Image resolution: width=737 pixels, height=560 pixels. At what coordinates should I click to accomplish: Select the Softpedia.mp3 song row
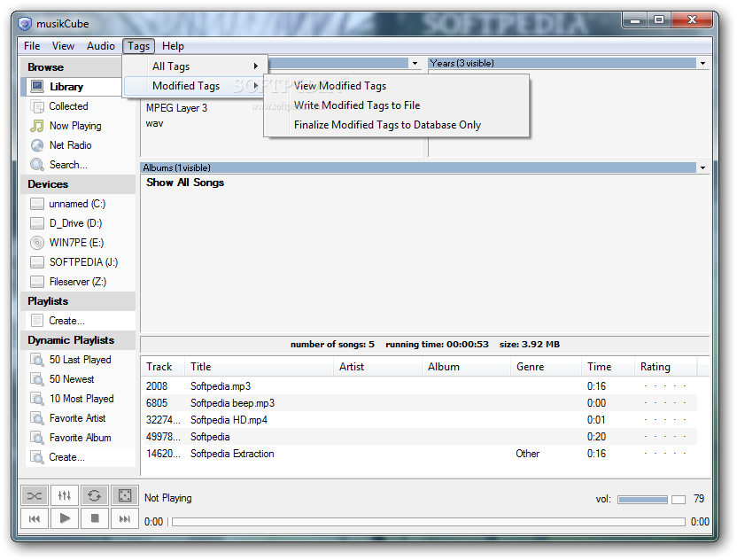[419, 386]
